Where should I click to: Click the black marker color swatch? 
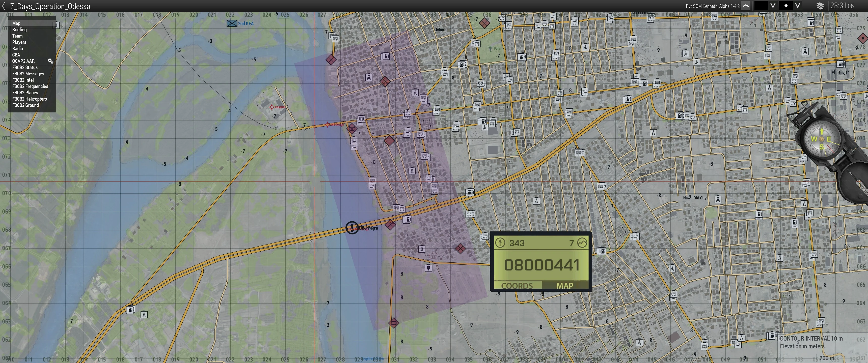761,6
